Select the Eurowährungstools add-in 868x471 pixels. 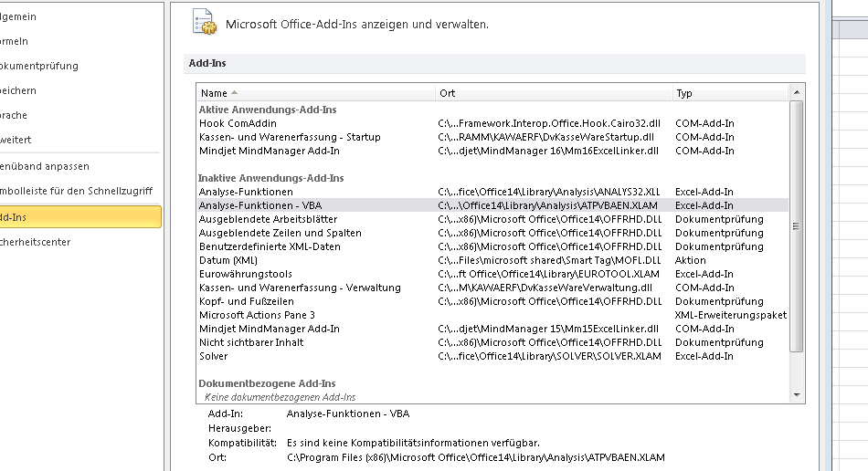pyautogui.click(x=245, y=274)
